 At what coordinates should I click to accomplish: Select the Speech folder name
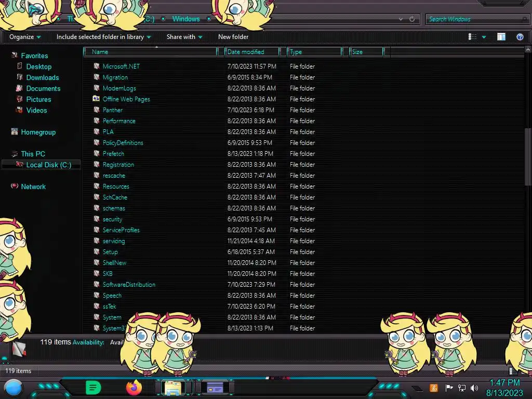tap(112, 295)
